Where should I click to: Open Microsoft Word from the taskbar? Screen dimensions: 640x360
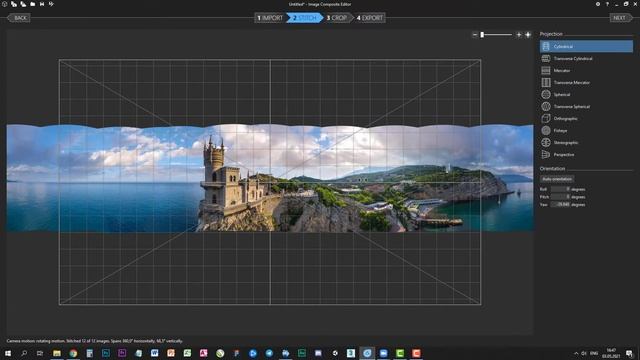tap(155, 353)
